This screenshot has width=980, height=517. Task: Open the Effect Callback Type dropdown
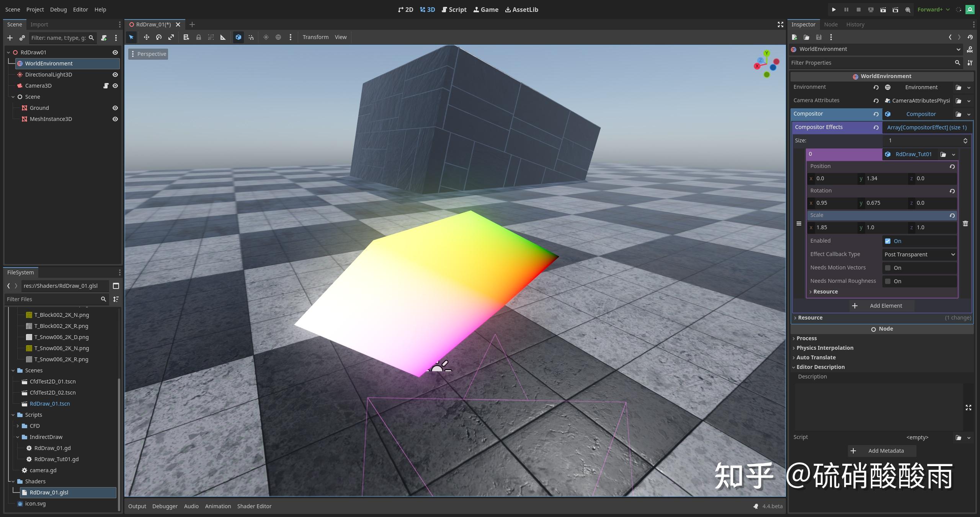(919, 254)
